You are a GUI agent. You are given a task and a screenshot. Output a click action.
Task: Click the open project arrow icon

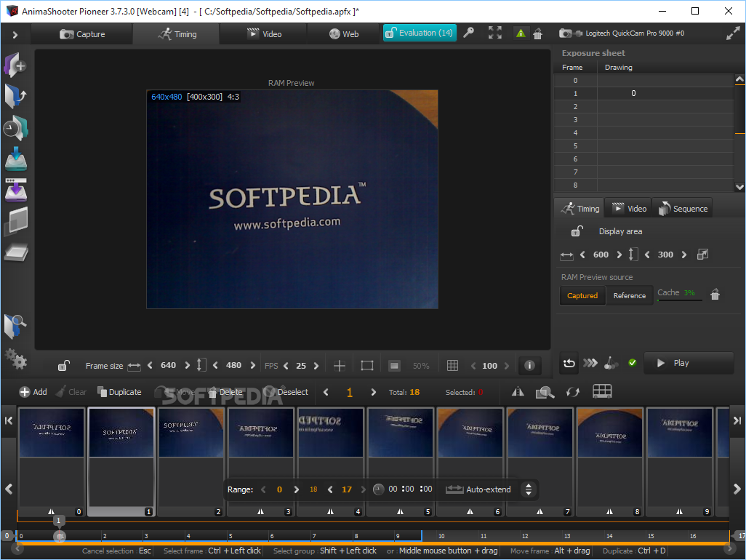pos(15,95)
